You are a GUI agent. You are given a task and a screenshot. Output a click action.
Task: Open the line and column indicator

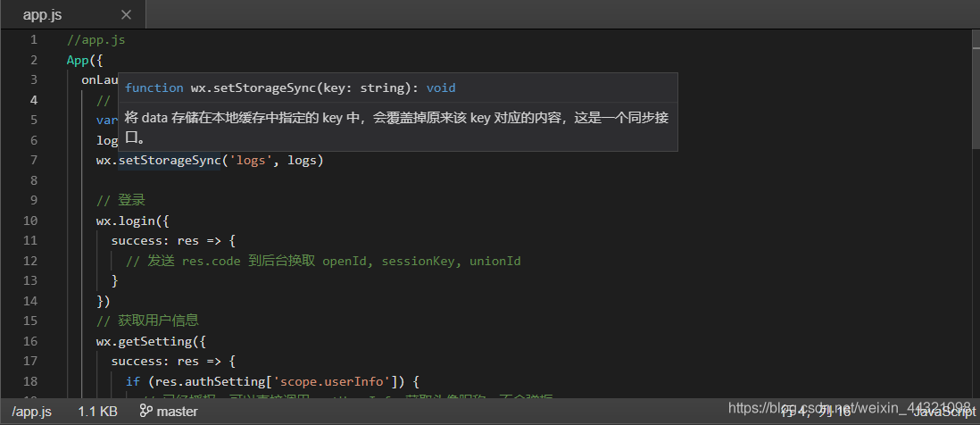coord(815,412)
